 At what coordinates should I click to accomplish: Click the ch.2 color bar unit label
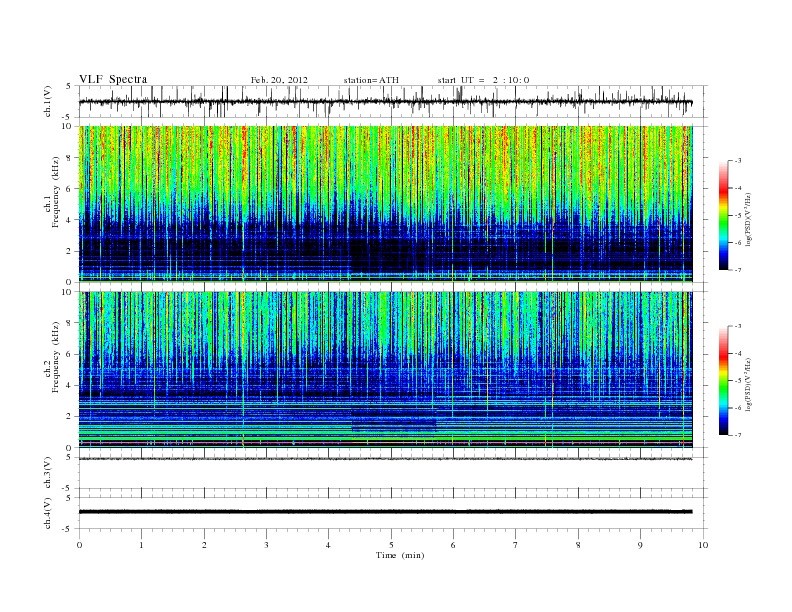[x=749, y=383]
